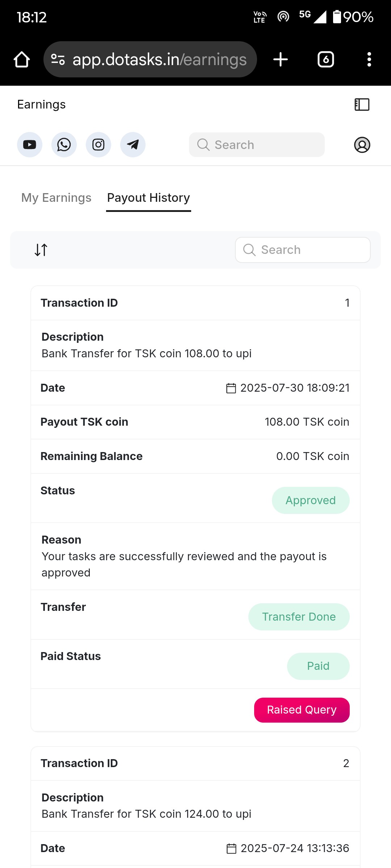Switch to the My Earnings tab
Viewport: 391px width, 868px height.
pyautogui.click(x=56, y=198)
